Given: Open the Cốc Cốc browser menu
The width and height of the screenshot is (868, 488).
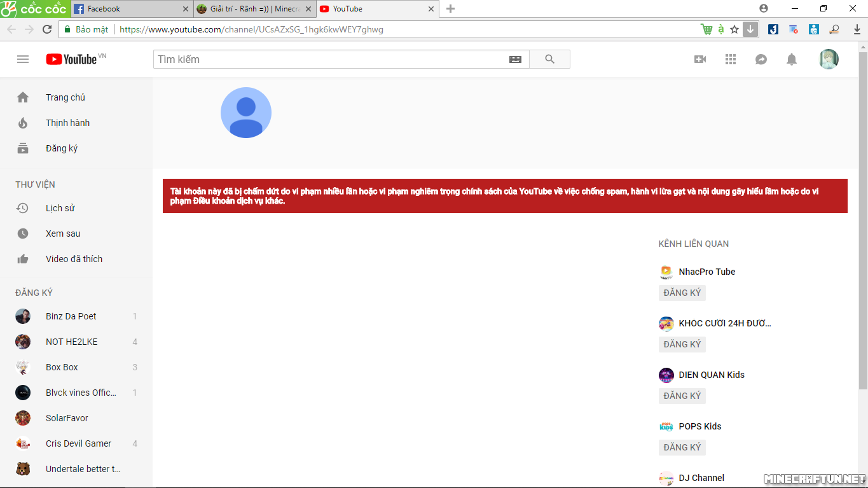Looking at the screenshot, I should (34, 9).
